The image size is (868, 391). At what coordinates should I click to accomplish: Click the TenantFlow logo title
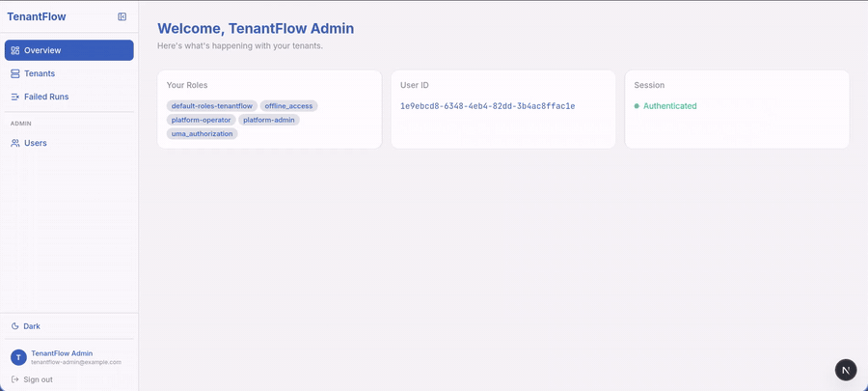click(37, 16)
